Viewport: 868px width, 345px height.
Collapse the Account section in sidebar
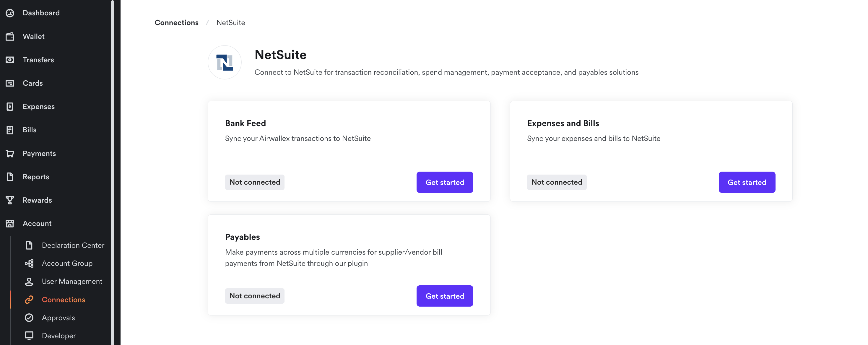[x=37, y=223]
